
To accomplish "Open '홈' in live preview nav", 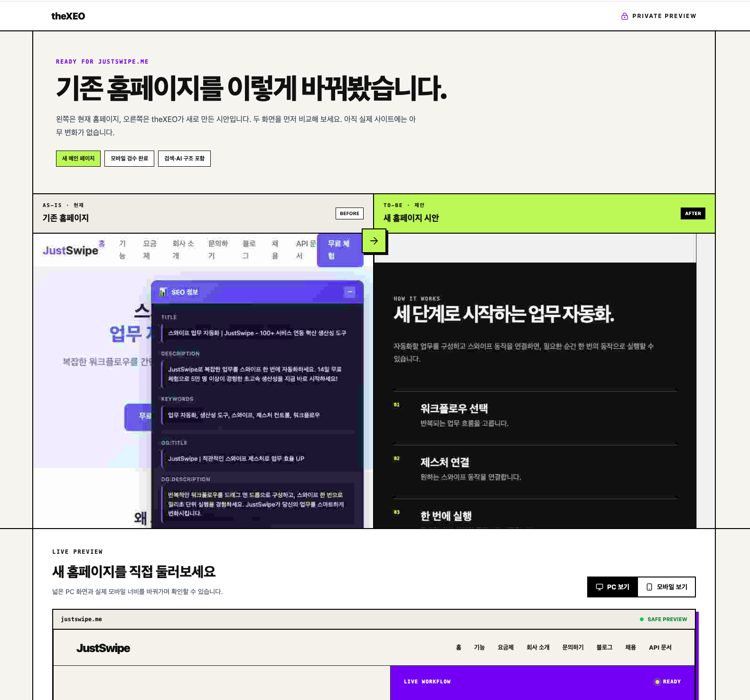I will [459, 647].
